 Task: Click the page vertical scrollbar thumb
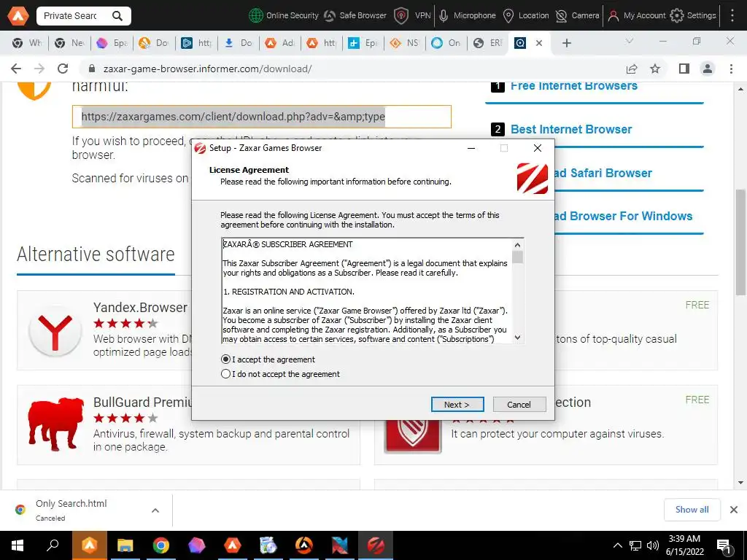click(741, 241)
